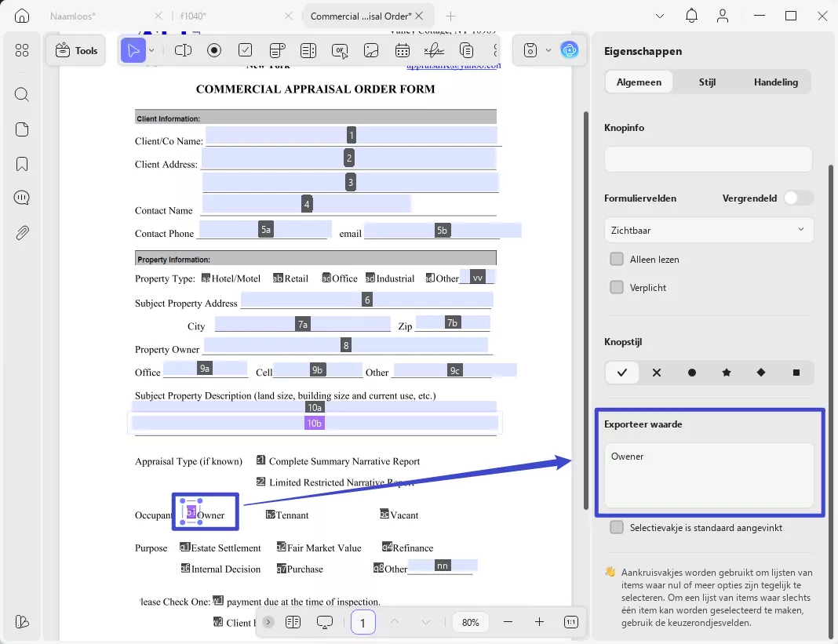The image size is (838, 644).
Task: Open the thumbnails grid sidebar icon
Action: click(x=22, y=50)
